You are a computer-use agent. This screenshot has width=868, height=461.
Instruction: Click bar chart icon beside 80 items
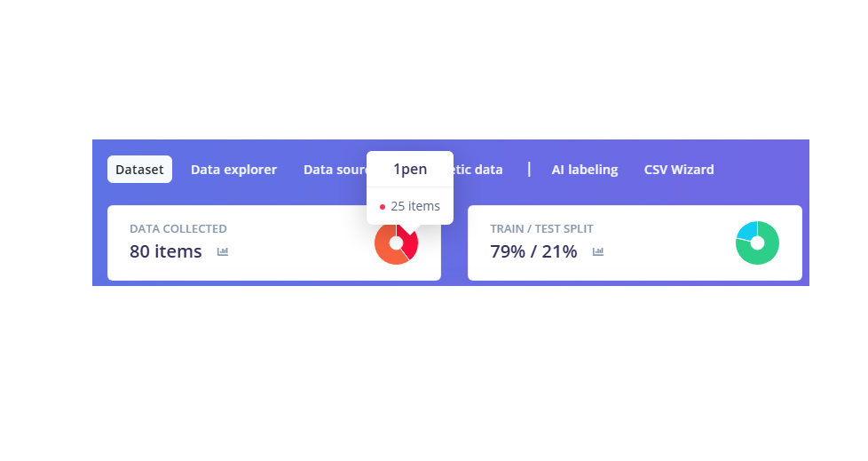click(x=223, y=252)
